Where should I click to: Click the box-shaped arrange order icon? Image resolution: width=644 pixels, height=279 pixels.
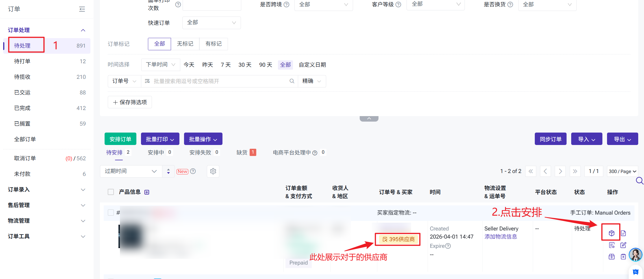pos(611,233)
